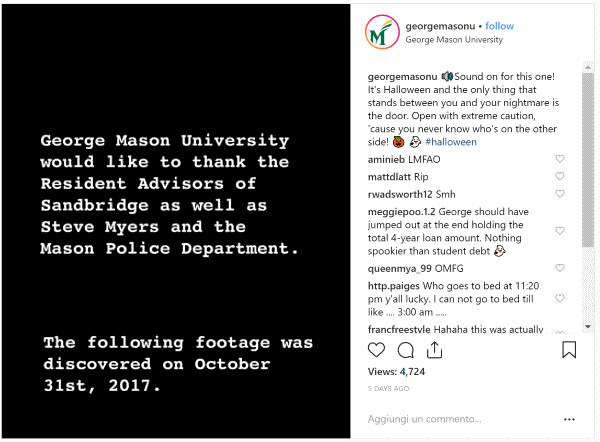Click the George Mason University profile picture
The height and width of the screenshot is (442, 600).
(382, 32)
